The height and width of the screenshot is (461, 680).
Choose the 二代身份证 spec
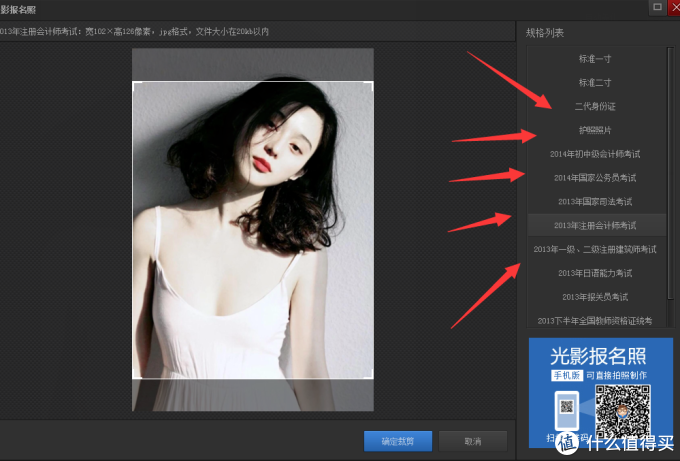coord(595,106)
